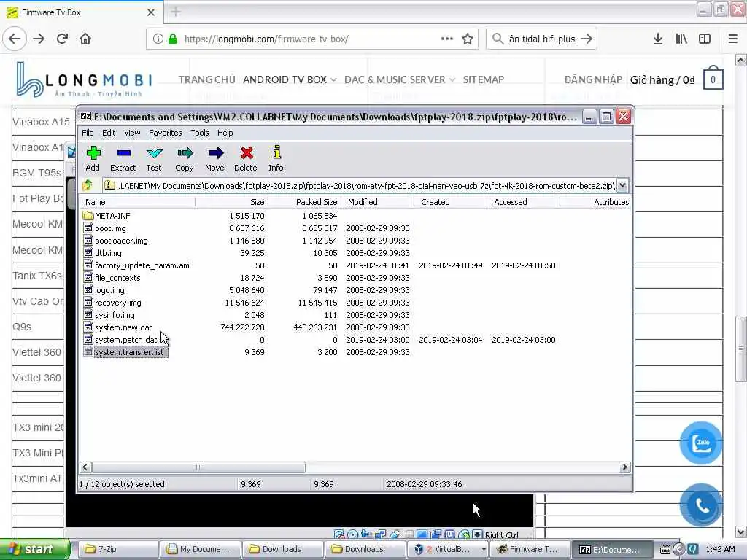
Task: Click the right scroll arrow in 7-Zip file list
Action: click(x=624, y=467)
